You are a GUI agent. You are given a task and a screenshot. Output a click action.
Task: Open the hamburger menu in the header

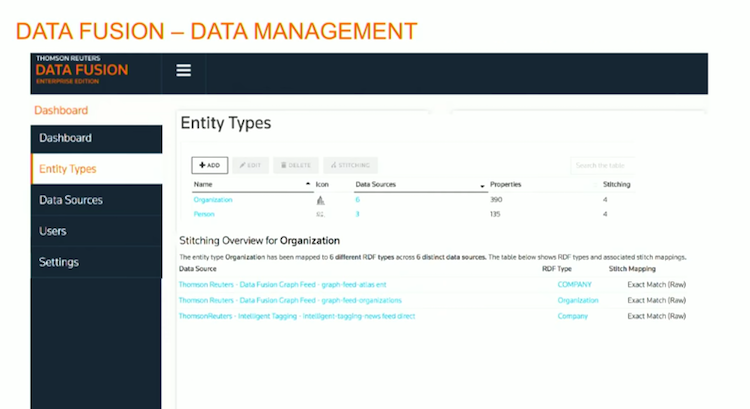[184, 70]
